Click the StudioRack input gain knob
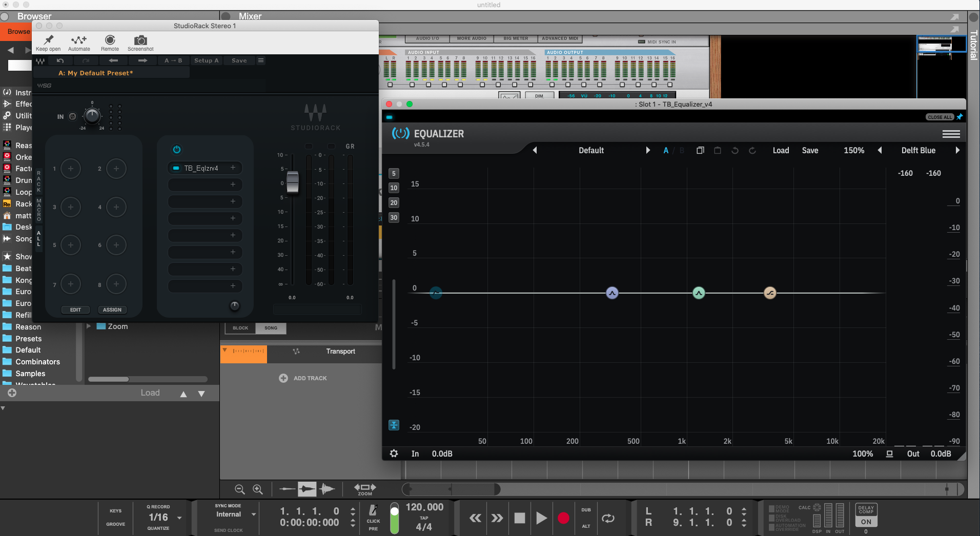Screen dimensions: 980x536 point(92,116)
